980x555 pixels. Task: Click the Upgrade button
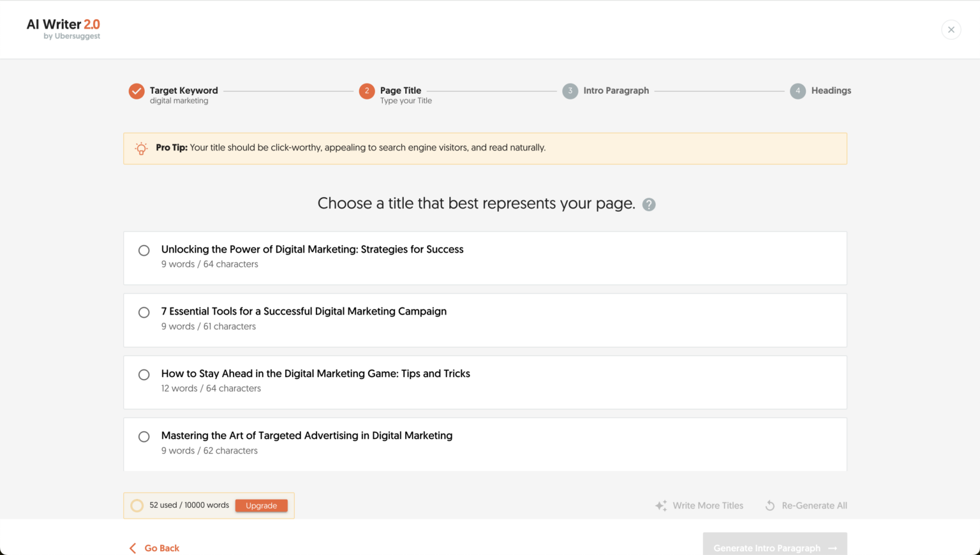pyautogui.click(x=261, y=505)
